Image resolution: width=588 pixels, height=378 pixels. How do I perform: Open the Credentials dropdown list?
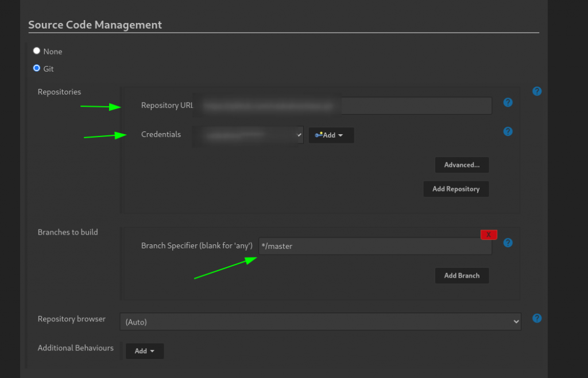pos(248,135)
